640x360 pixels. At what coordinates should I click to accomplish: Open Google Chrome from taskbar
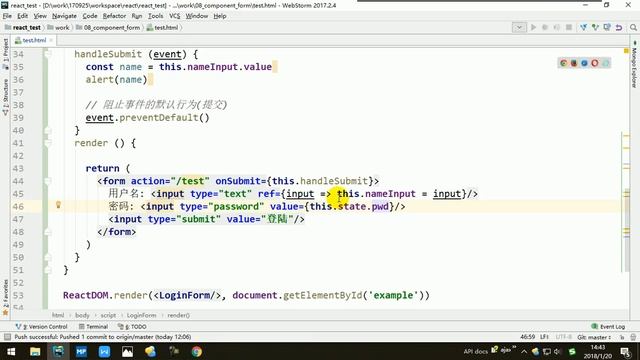point(196,351)
